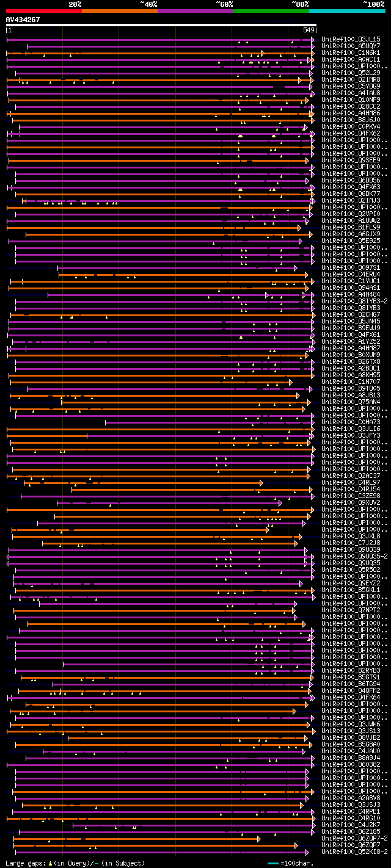Select the UniRef100_Q8IYB3-2 label
391x868 pixels.
(354, 301)
